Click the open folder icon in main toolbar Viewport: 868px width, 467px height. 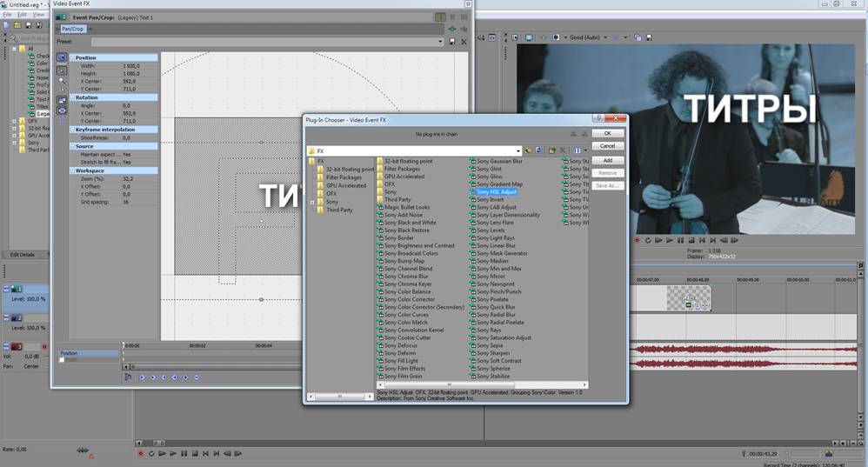(x=17, y=25)
